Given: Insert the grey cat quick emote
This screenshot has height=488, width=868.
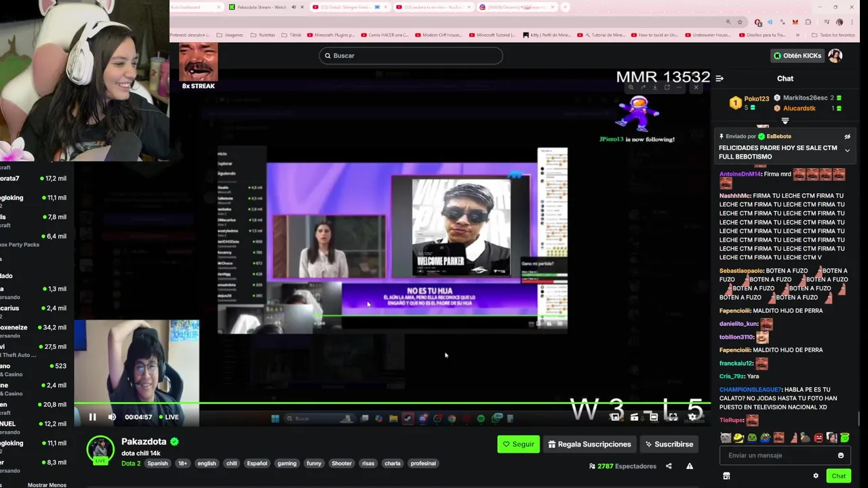Looking at the screenshot, I should pos(726,438).
